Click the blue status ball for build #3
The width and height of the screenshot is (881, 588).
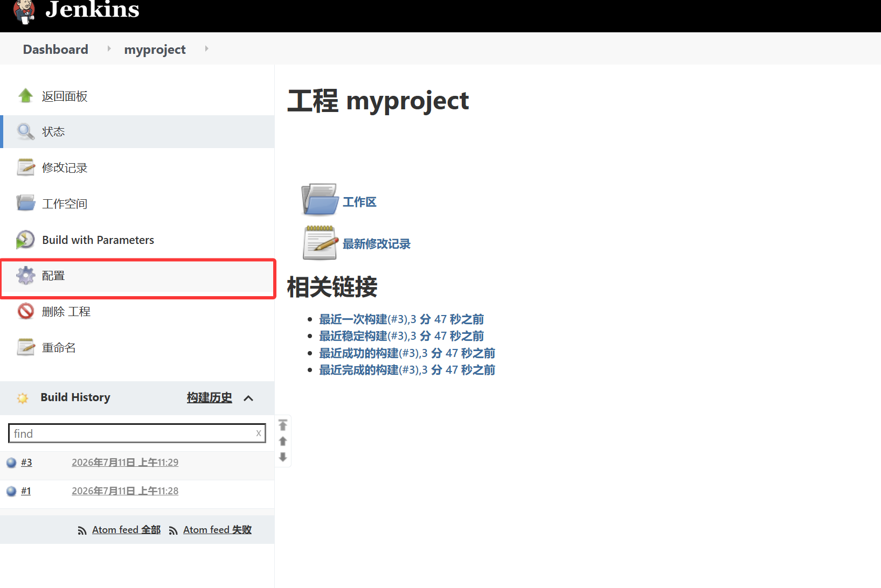click(x=11, y=463)
